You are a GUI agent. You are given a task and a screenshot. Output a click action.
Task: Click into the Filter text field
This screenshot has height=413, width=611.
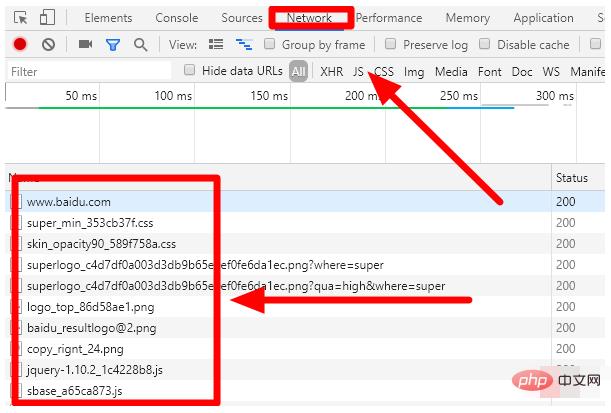(90, 71)
